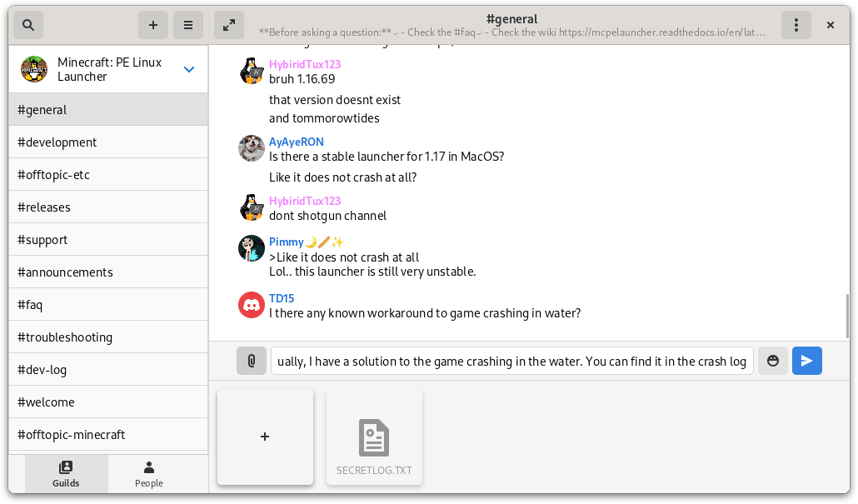Add another attachment with the plus tile

[265, 437]
